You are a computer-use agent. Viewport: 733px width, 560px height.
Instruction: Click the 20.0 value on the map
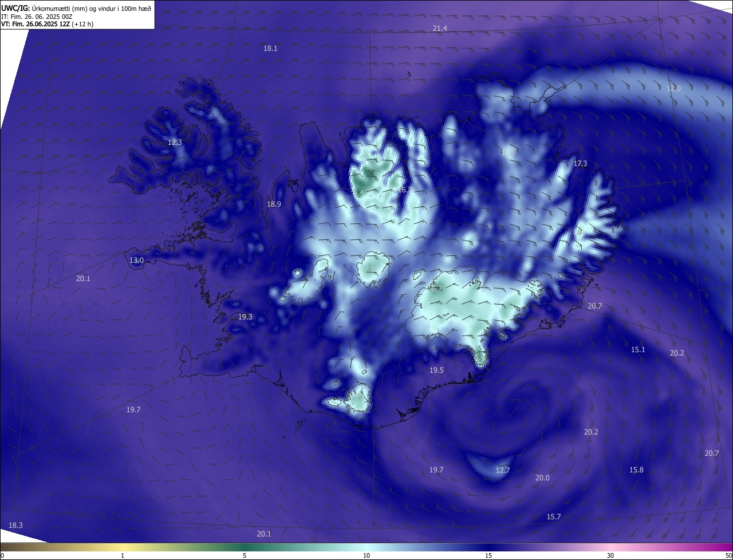click(542, 478)
